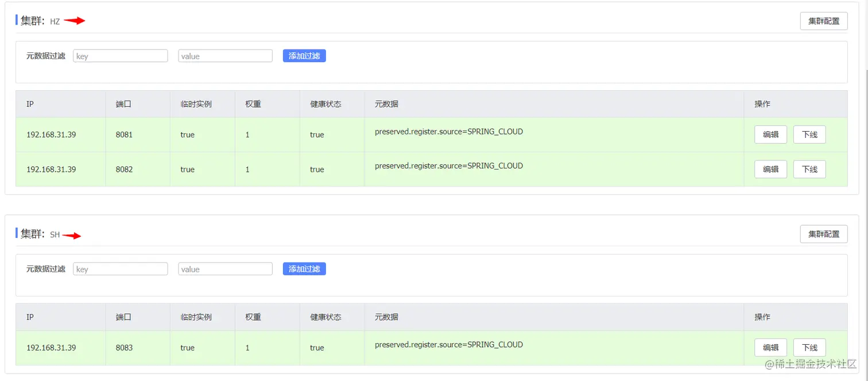Take the port 8082 instance offline
The width and height of the screenshot is (868, 381).
(x=809, y=170)
